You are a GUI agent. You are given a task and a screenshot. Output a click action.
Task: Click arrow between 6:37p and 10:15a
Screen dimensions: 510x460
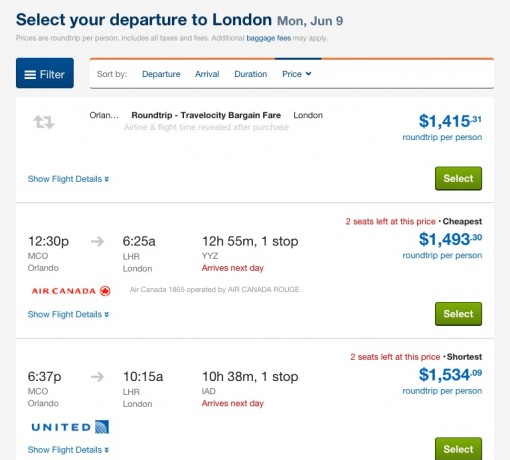(x=97, y=377)
